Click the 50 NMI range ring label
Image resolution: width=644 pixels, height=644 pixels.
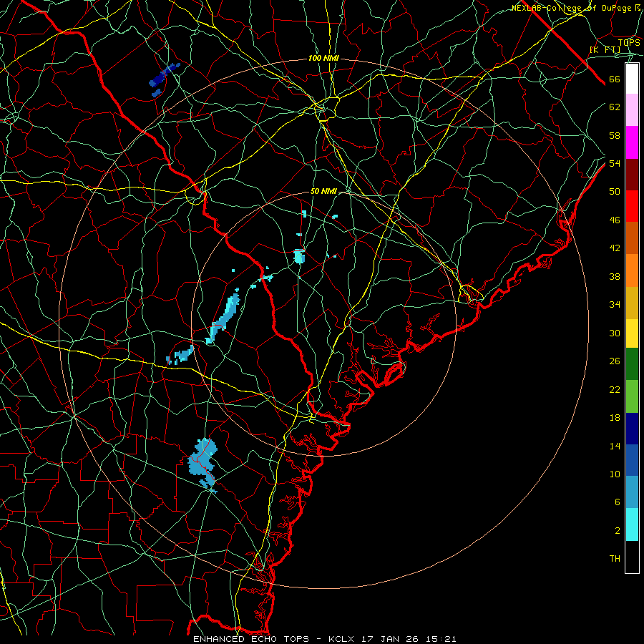tap(323, 191)
